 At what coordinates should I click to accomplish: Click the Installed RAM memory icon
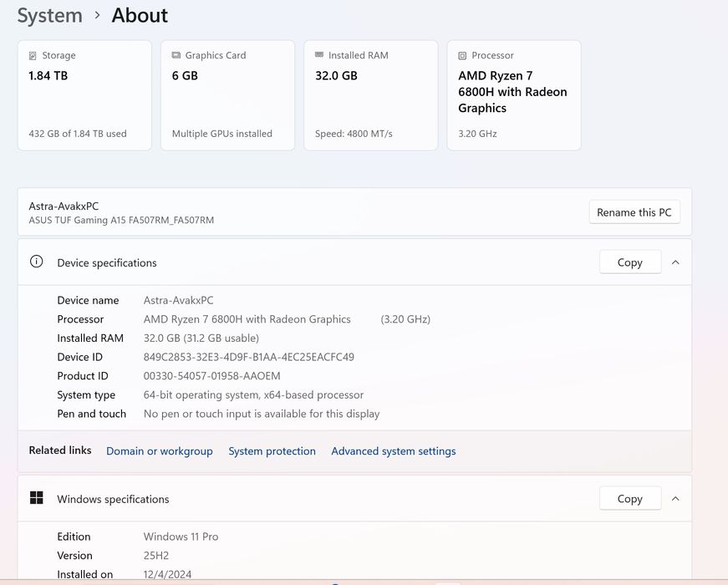[x=319, y=56]
